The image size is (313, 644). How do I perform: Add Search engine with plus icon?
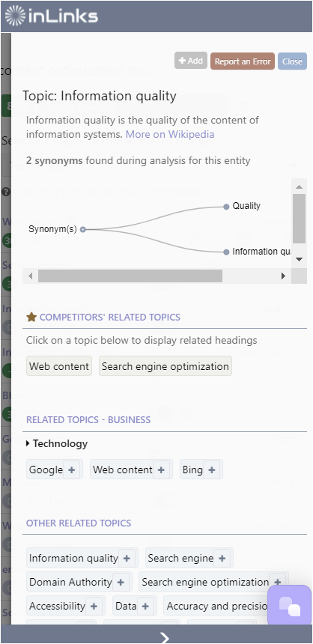click(222, 558)
